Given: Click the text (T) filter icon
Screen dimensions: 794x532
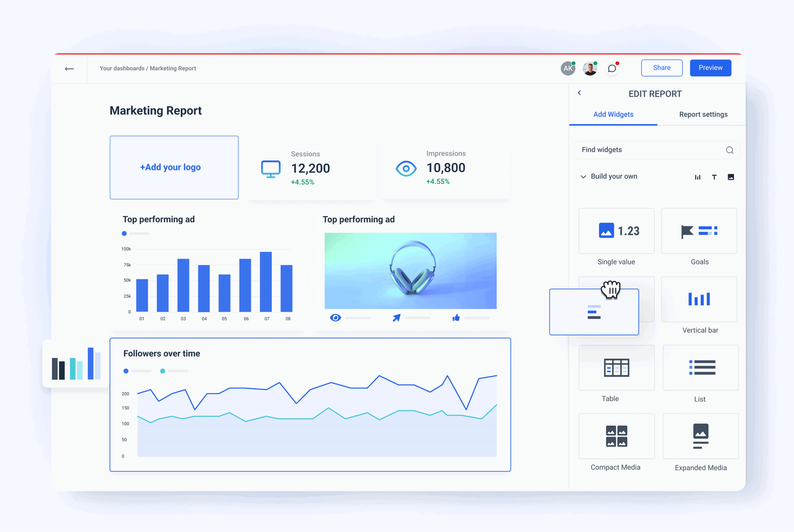Looking at the screenshot, I should click(x=714, y=177).
